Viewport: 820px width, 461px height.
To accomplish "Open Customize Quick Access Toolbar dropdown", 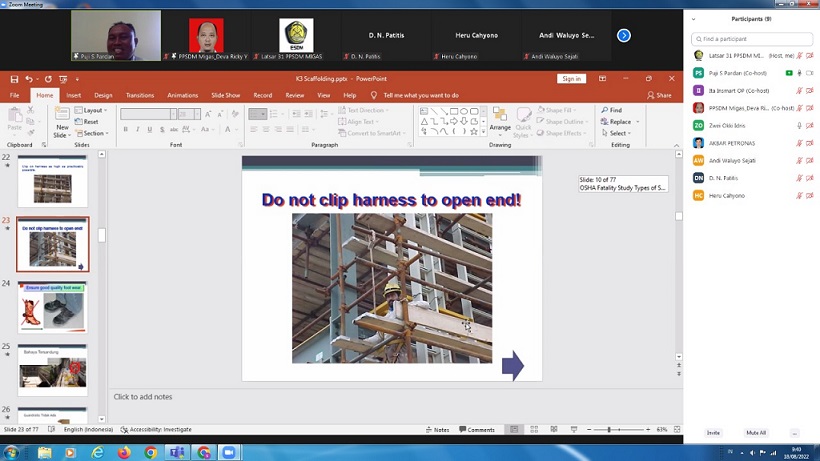I will pyautogui.click(x=77, y=79).
